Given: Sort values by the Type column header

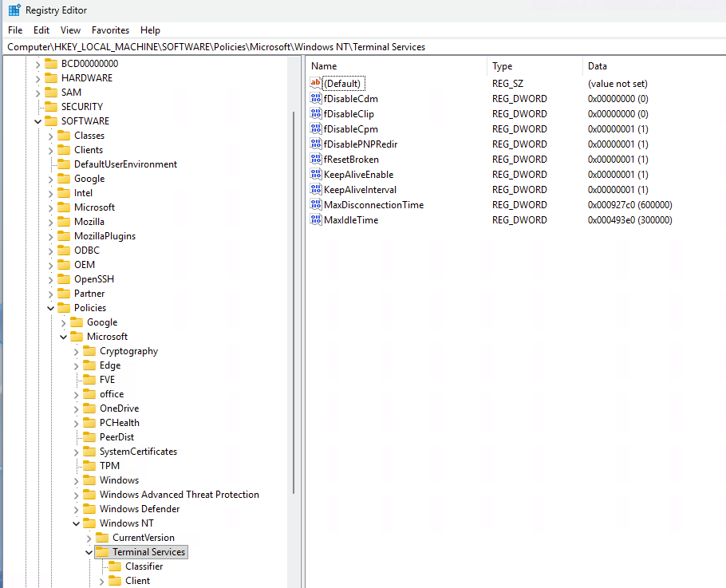Looking at the screenshot, I should click(x=535, y=66).
